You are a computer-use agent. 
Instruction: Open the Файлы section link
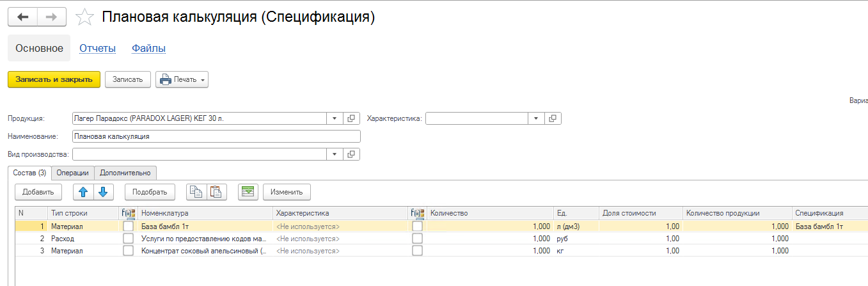148,48
